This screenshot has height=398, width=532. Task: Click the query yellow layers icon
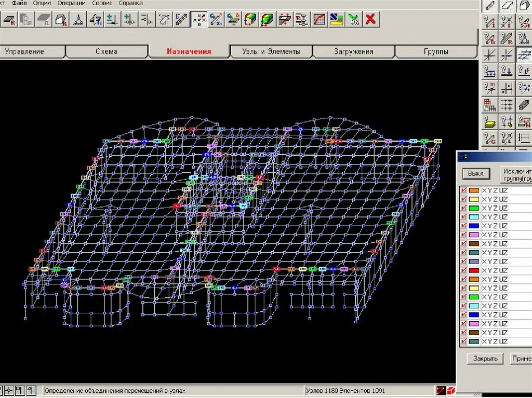point(489,121)
